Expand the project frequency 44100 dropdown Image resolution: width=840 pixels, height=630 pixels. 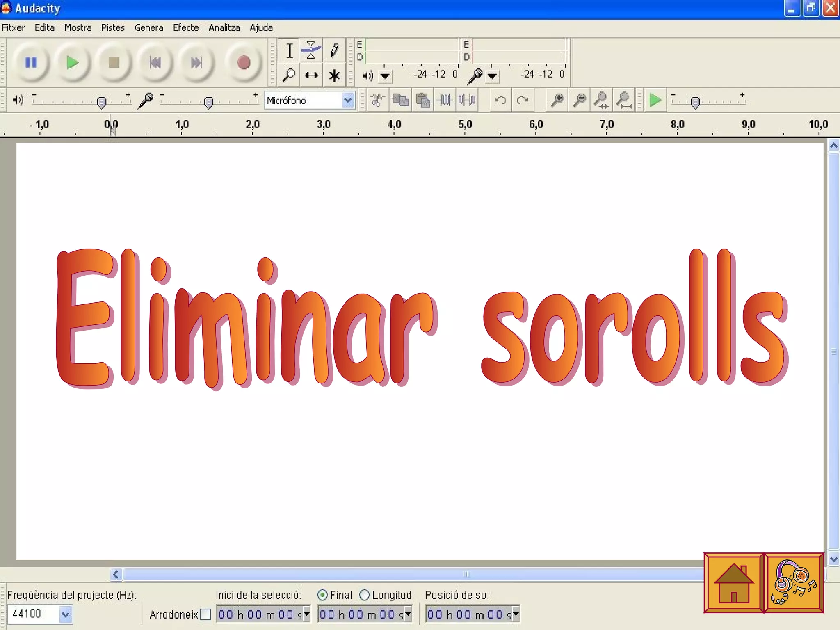66,614
